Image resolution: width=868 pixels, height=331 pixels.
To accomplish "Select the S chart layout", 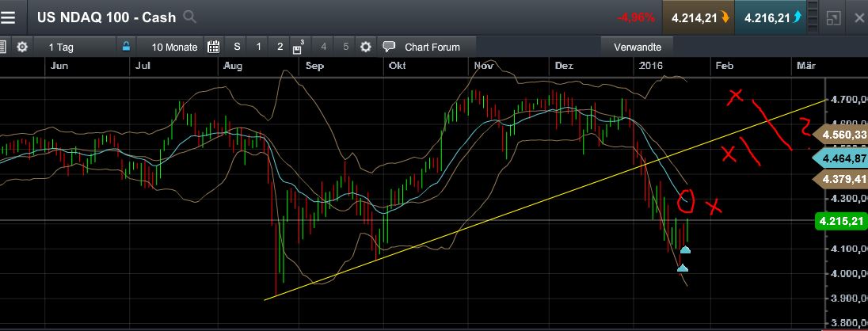I will (237, 47).
